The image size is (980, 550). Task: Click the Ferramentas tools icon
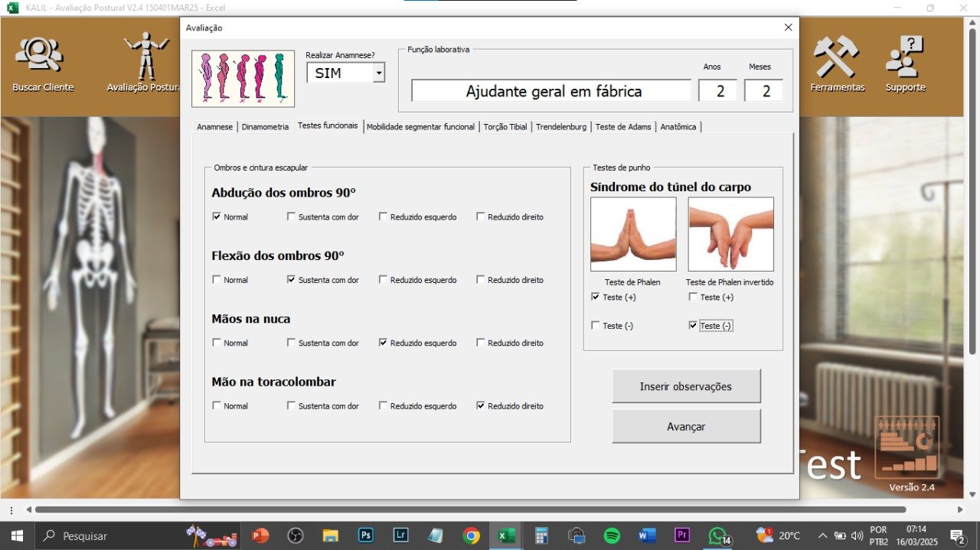pyautogui.click(x=837, y=57)
